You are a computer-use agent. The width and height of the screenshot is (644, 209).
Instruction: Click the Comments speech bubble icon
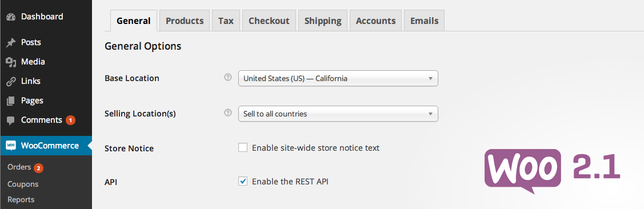click(11, 120)
